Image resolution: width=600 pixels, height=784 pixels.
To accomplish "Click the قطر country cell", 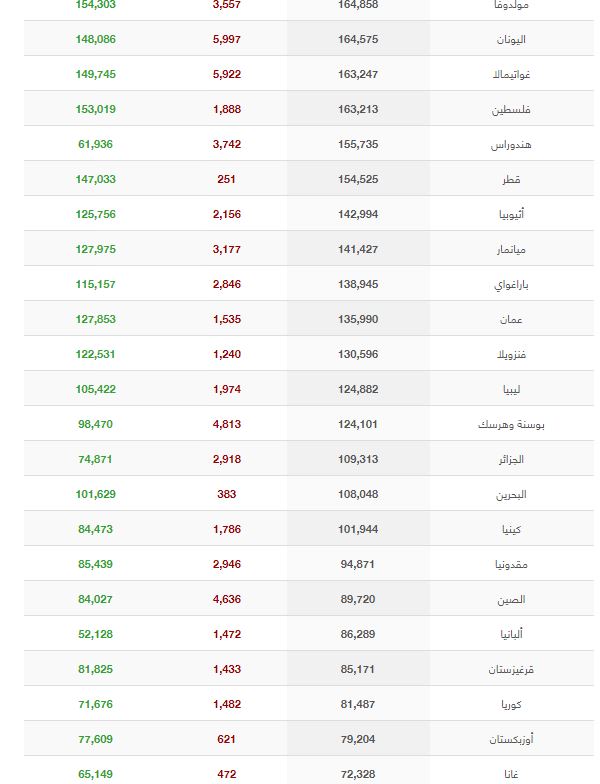I will point(511,179).
